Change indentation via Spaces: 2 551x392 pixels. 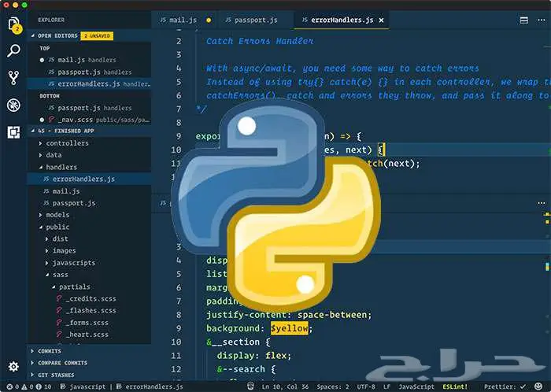333,386
